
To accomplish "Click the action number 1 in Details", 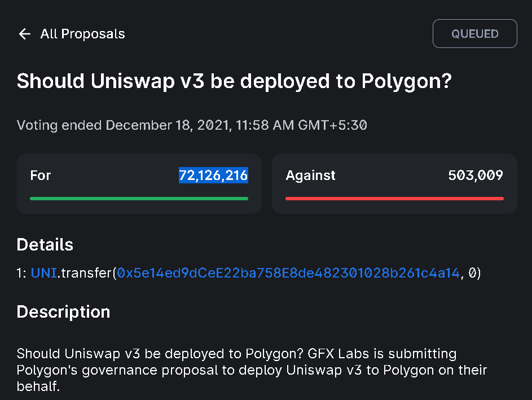I will [20, 274].
